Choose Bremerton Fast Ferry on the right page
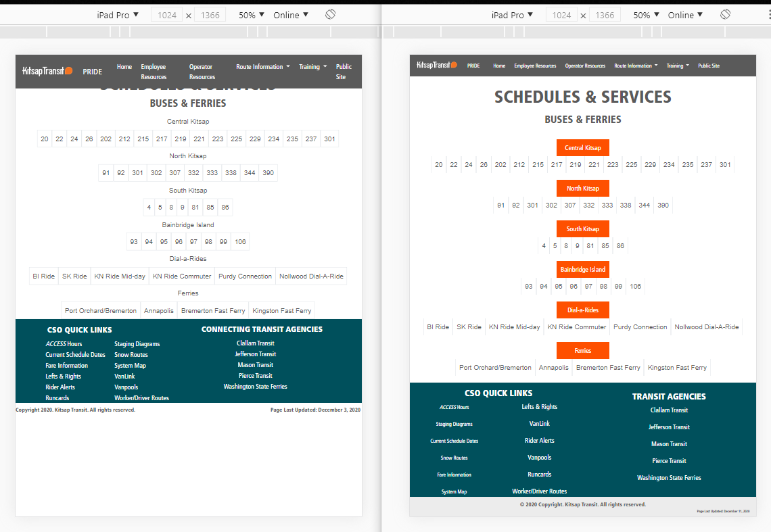 coord(607,368)
